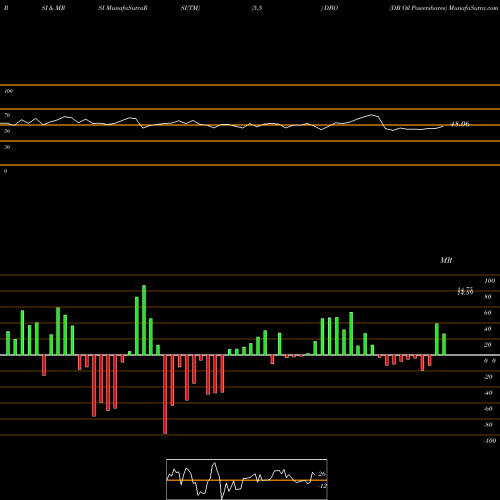Click the longest red MR histogram bar
Screen dimensions: 500x500
pyautogui.click(x=165, y=394)
